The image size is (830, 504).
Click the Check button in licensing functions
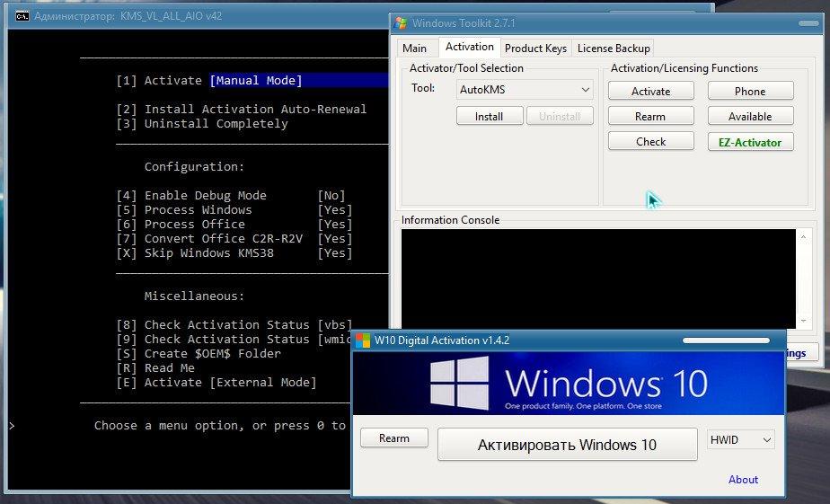tap(650, 141)
